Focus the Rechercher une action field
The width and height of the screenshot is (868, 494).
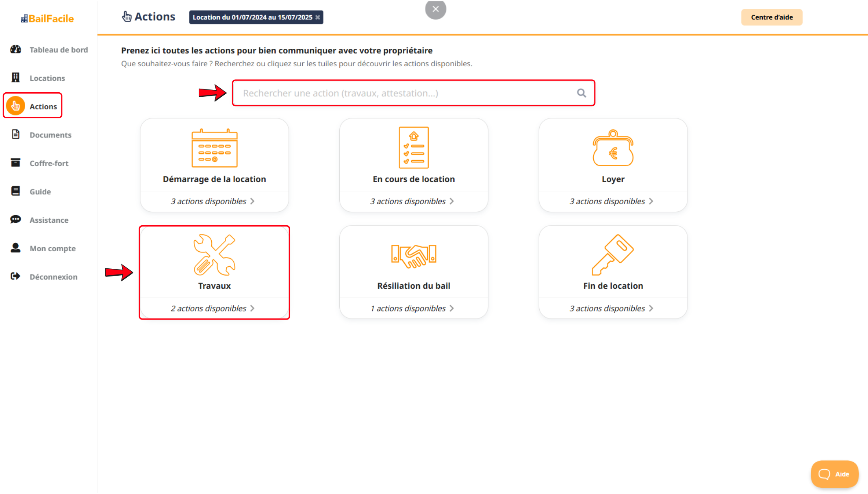[x=406, y=93]
